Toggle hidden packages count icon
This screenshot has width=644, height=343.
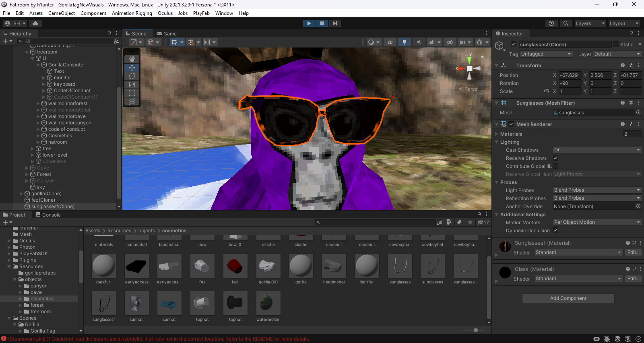(x=483, y=222)
